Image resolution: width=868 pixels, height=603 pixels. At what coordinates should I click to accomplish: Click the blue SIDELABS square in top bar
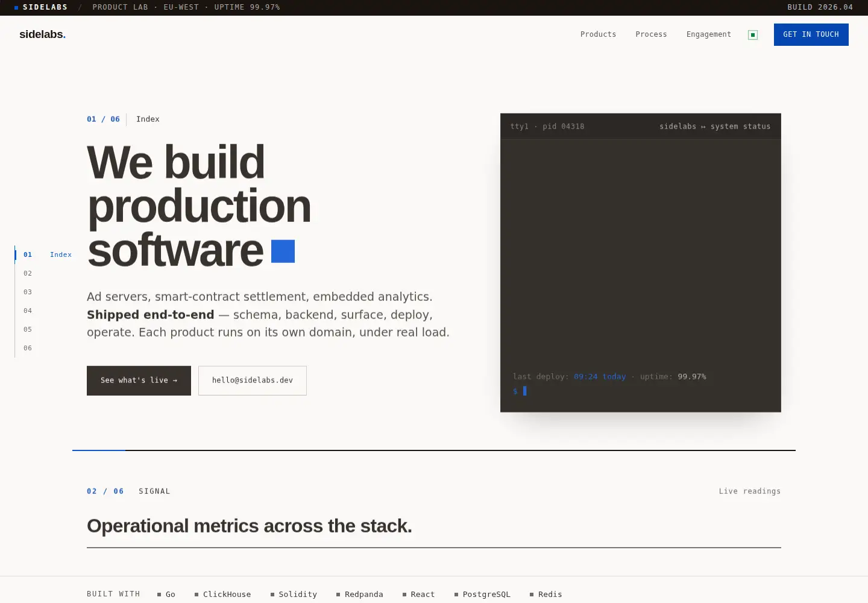pos(16,8)
